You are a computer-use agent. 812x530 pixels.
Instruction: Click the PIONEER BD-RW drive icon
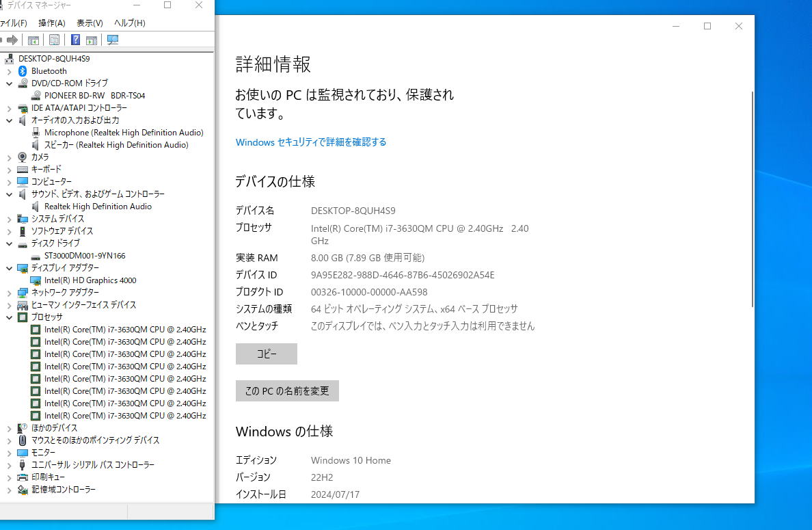click(x=36, y=95)
